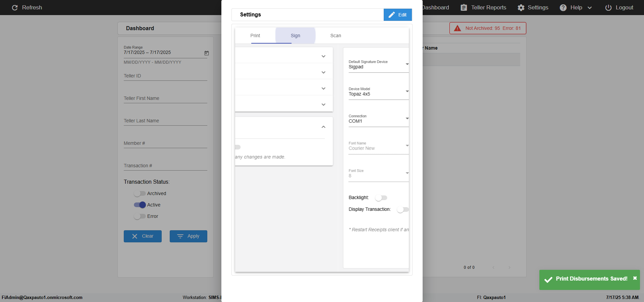This screenshot has height=302, width=644.
Task: Click Not Archived Error alert badge
Action: click(488, 28)
